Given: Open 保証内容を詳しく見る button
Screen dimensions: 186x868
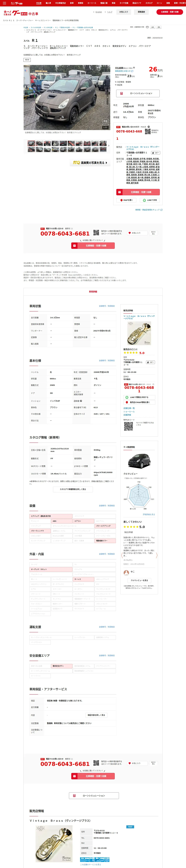Looking at the screenshot, I should click(x=96, y=715).
